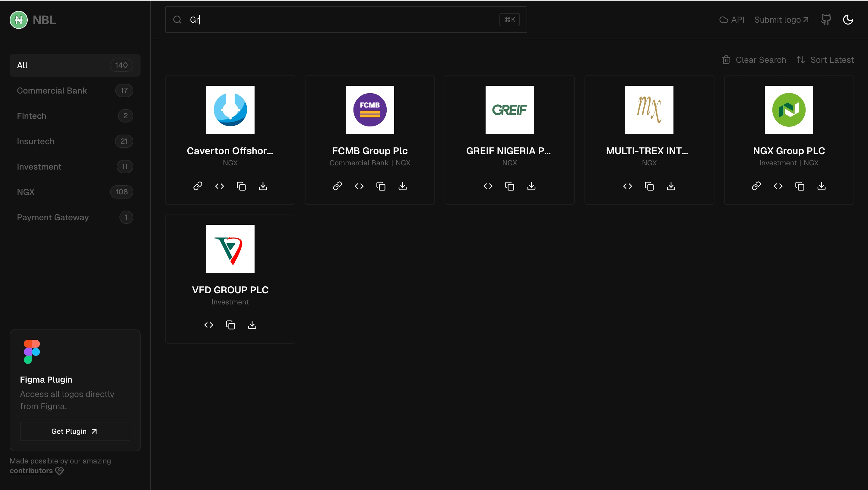
Task: Filter by Commercial Bank category
Action: pyautogui.click(x=75, y=90)
